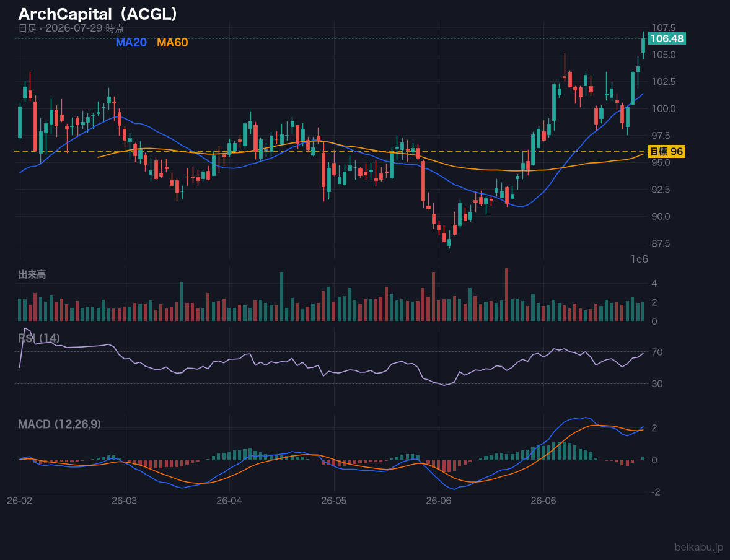Click the 92.5 price axis label
The image size is (730, 560).
point(661,190)
